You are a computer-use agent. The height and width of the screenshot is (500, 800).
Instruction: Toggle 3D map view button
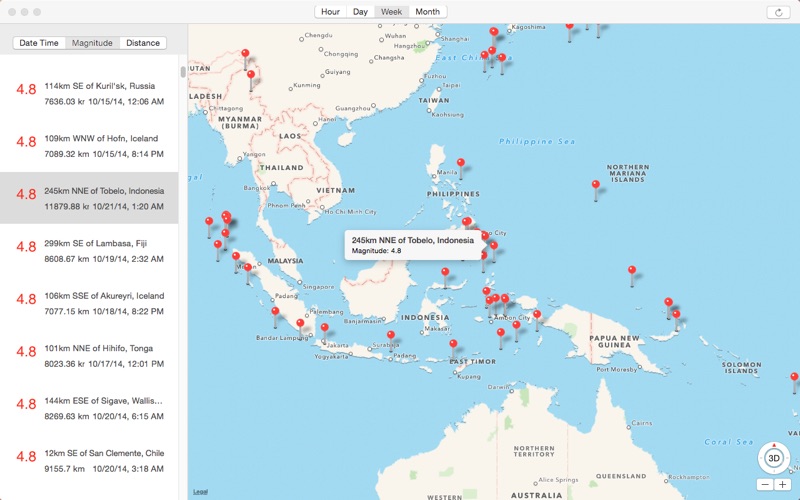(774, 458)
